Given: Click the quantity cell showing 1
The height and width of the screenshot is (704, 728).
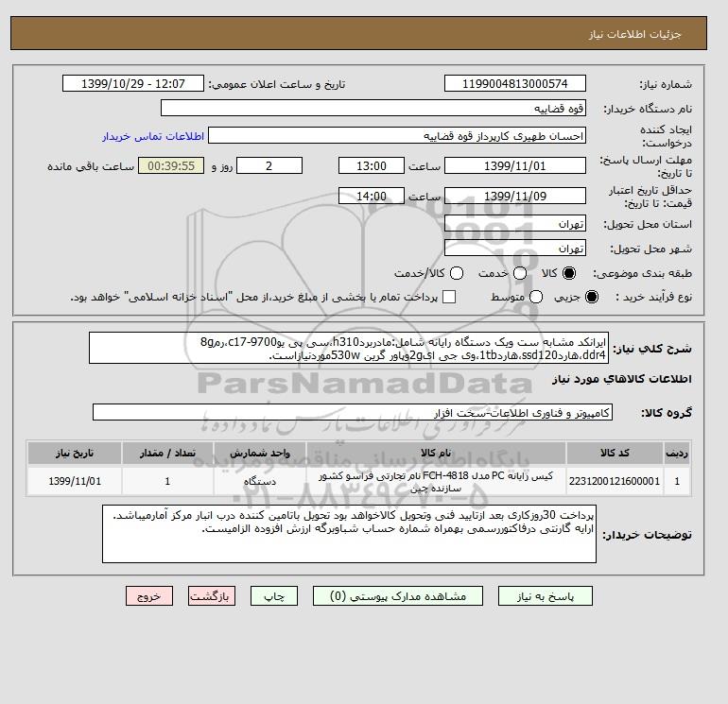Looking at the screenshot, I should [x=167, y=481].
